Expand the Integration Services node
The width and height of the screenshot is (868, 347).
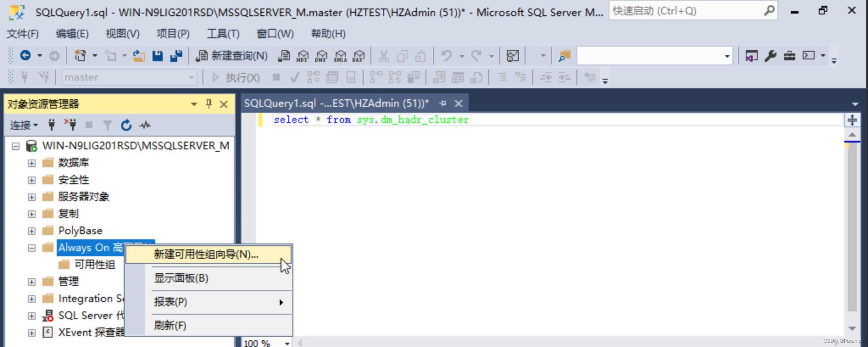(32, 299)
